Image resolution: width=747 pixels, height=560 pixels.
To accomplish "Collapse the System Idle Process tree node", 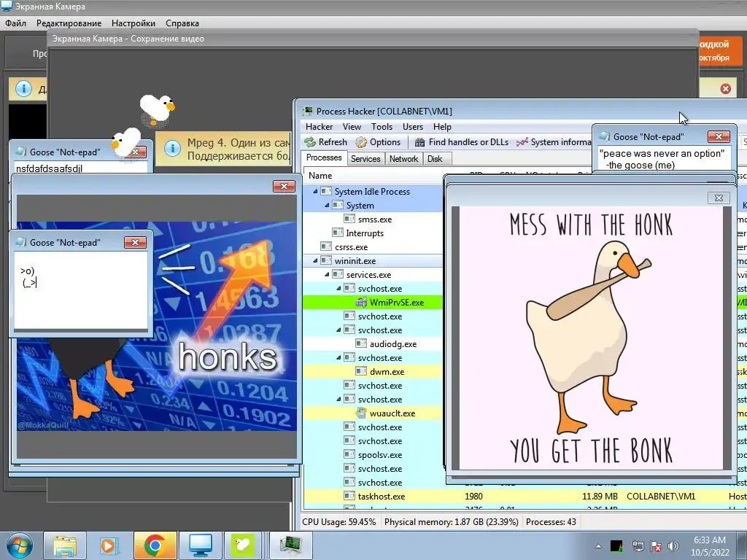I will coord(315,192).
